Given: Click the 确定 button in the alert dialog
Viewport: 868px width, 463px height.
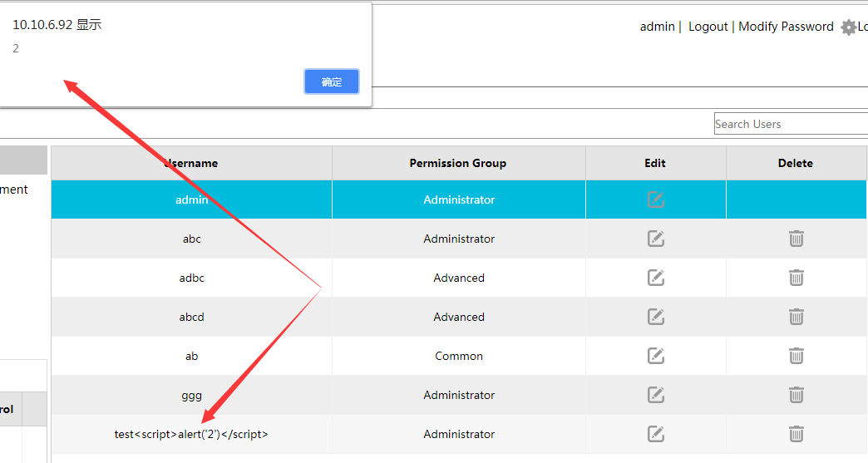Looking at the screenshot, I should click(x=332, y=81).
